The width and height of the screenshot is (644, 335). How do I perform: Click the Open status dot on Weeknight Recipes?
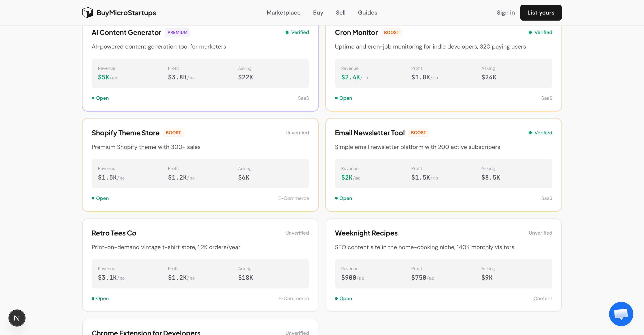pyautogui.click(x=336, y=299)
